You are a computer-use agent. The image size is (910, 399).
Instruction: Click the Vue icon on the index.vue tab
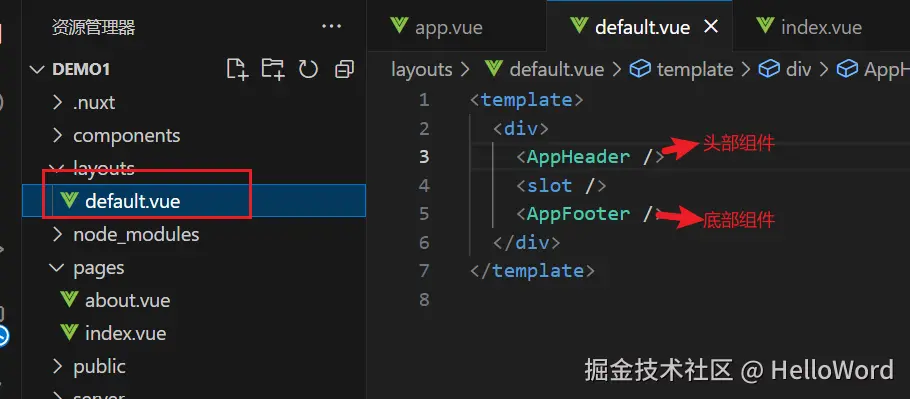[765, 26]
